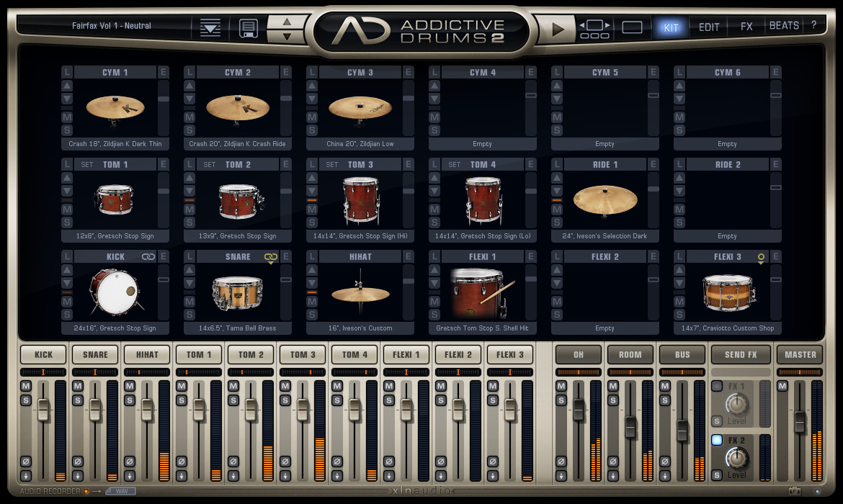
Task: Step to the next preset with down arrow
Action: click(x=287, y=36)
